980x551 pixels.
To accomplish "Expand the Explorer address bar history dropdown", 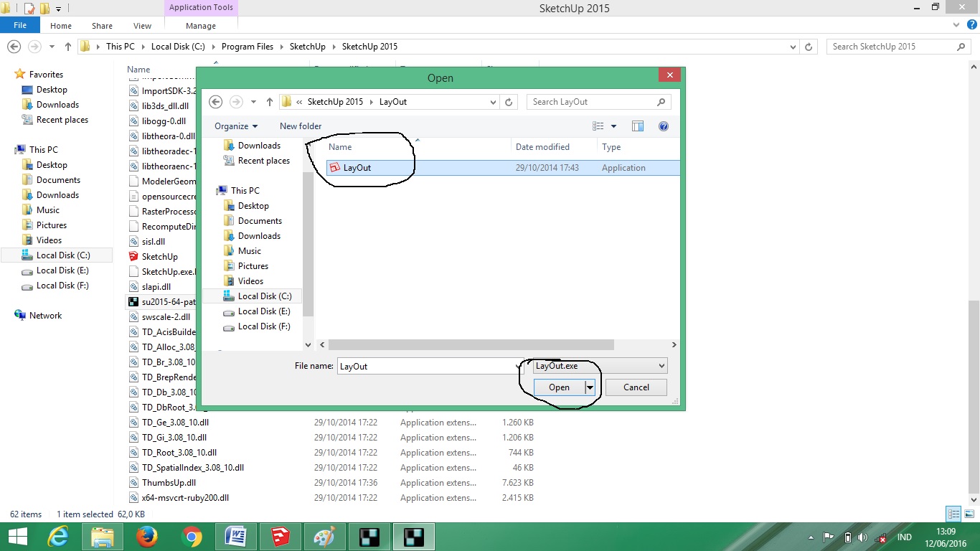I will (793, 47).
